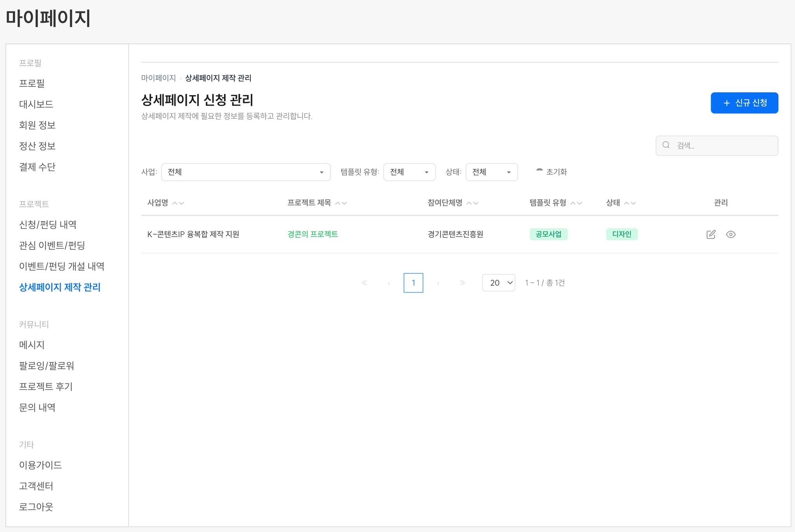Viewport: 795px width, 532px height.
Task: Click page number 1 button
Action: coord(413,283)
